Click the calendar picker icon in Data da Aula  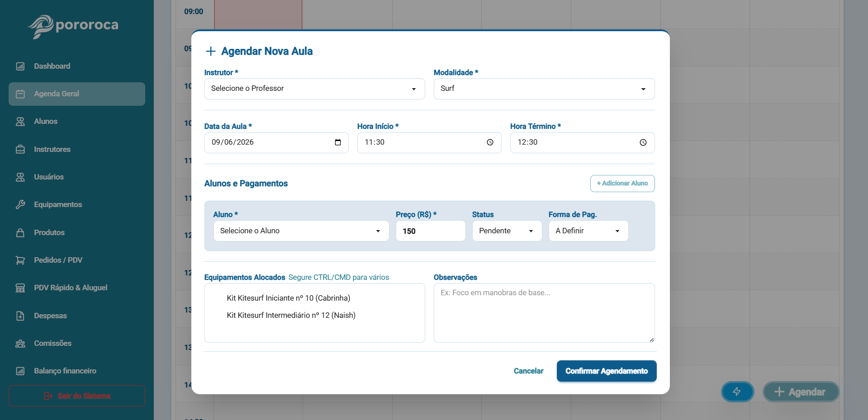[338, 142]
